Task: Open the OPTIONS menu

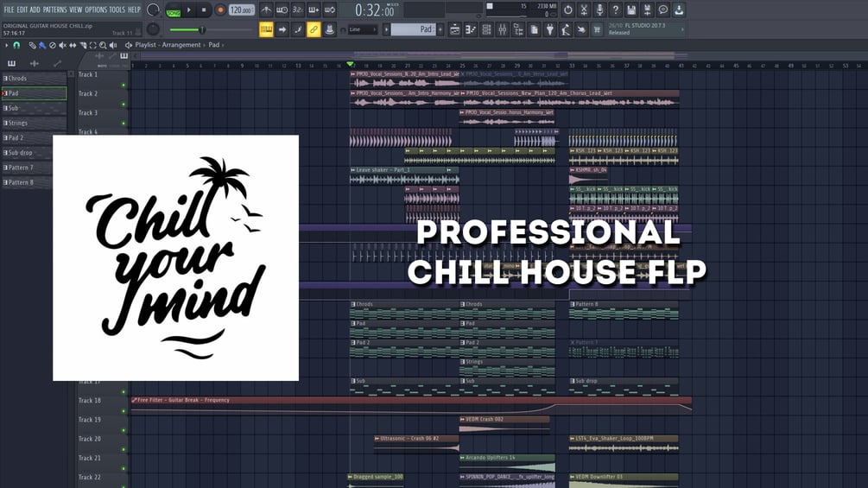Action: tap(96, 10)
